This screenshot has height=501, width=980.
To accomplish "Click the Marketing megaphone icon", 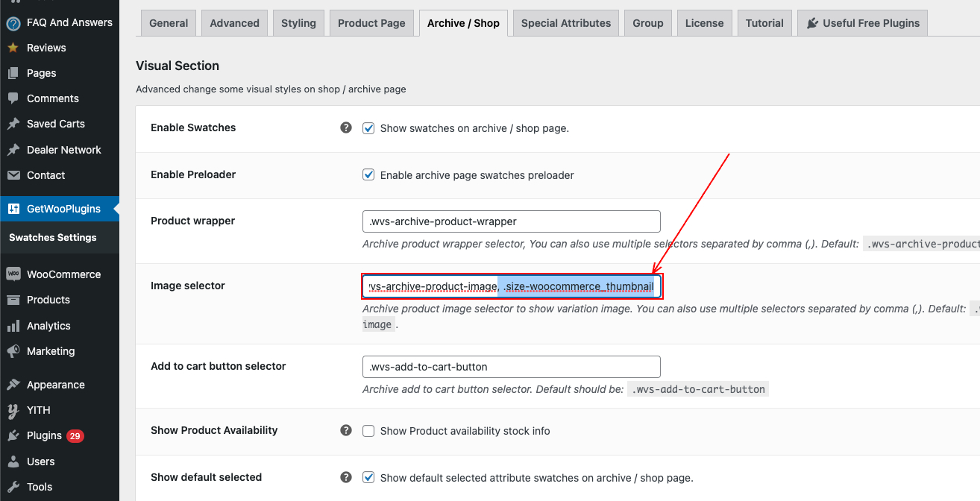I will tap(13, 351).
